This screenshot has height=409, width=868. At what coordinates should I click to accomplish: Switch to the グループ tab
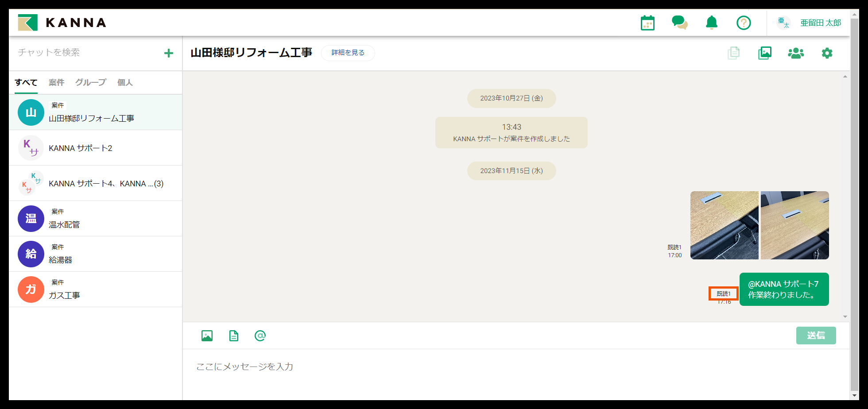pos(90,82)
